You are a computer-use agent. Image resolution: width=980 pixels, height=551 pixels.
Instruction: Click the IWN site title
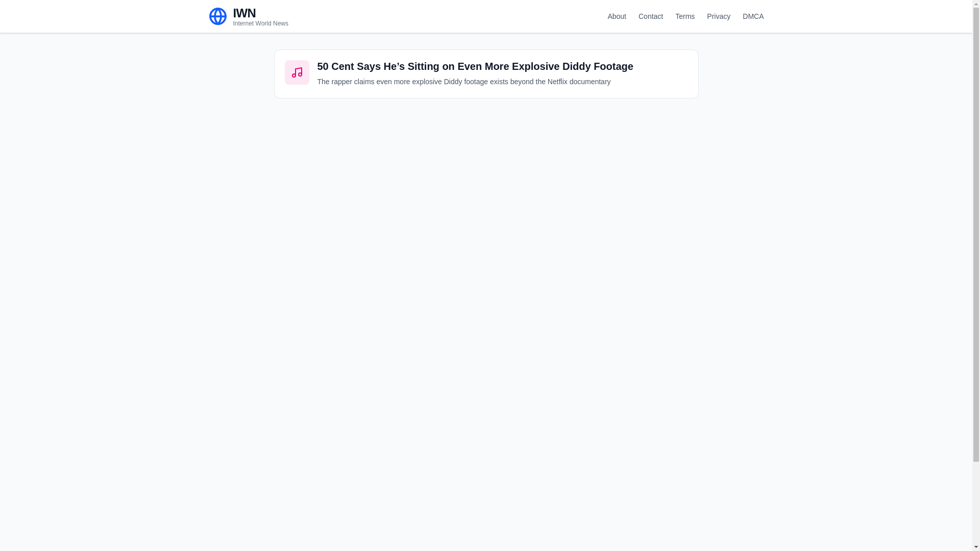tap(244, 13)
